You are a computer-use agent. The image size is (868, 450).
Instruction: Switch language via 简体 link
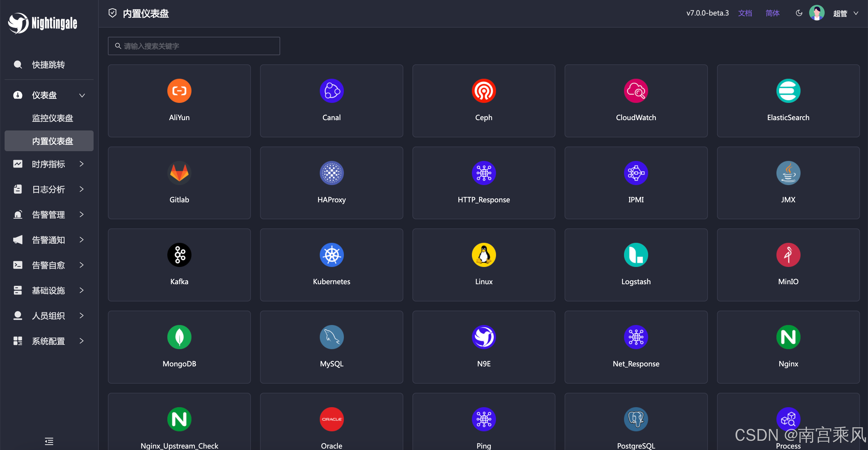pyautogui.click(x=772, y=13)
